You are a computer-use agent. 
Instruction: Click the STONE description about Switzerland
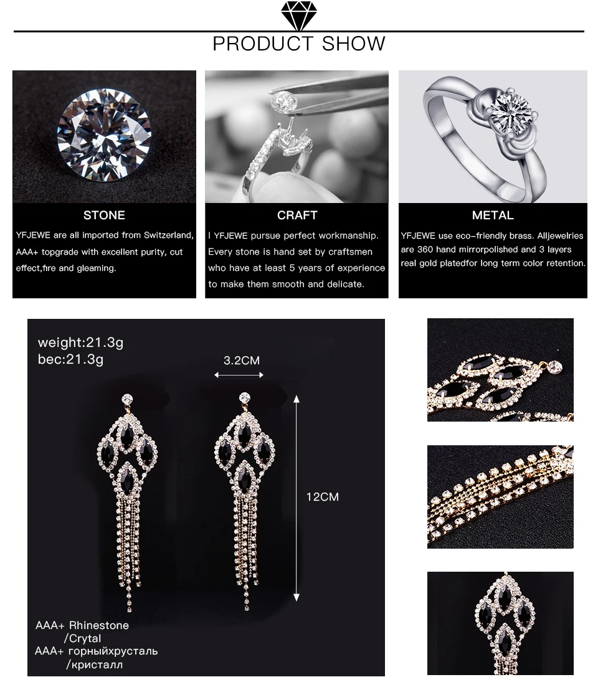pyautogui.click(x=105, y=252)
